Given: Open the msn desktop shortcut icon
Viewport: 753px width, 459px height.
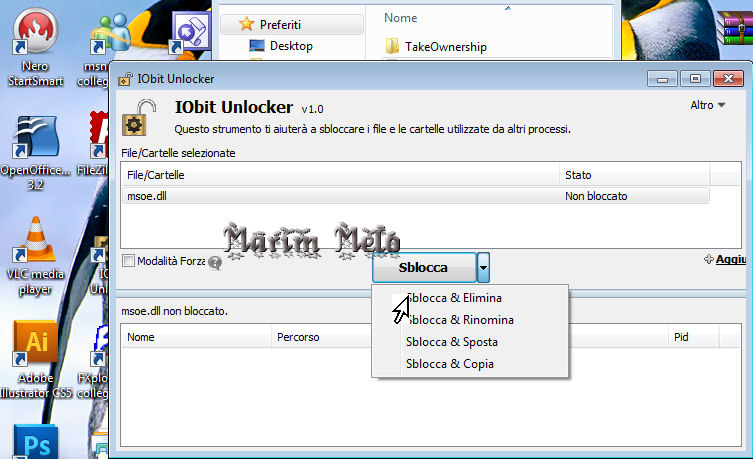Looking at the screenshot, I should pyautogui.click(x=110, y=33).
